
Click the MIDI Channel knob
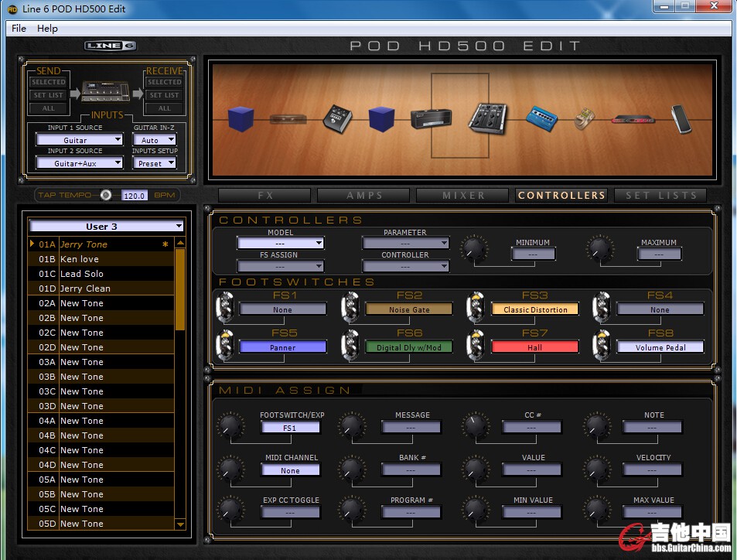230,468
